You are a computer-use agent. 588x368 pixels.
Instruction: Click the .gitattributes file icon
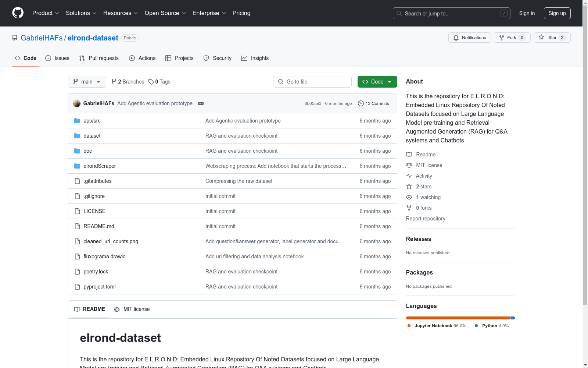coord(77,181)
